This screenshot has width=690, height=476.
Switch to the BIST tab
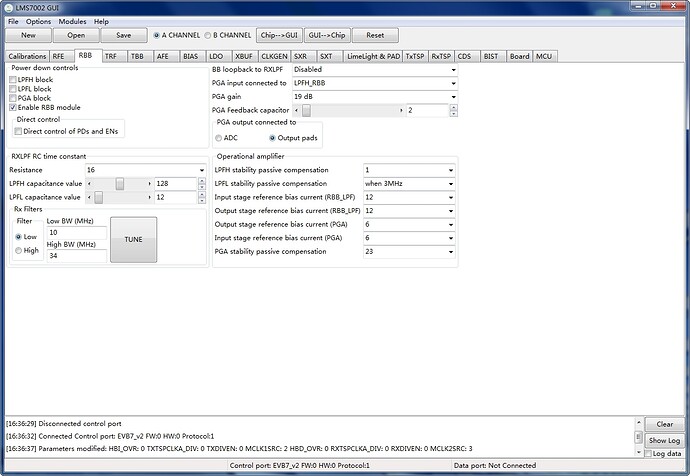coord(493,56)
